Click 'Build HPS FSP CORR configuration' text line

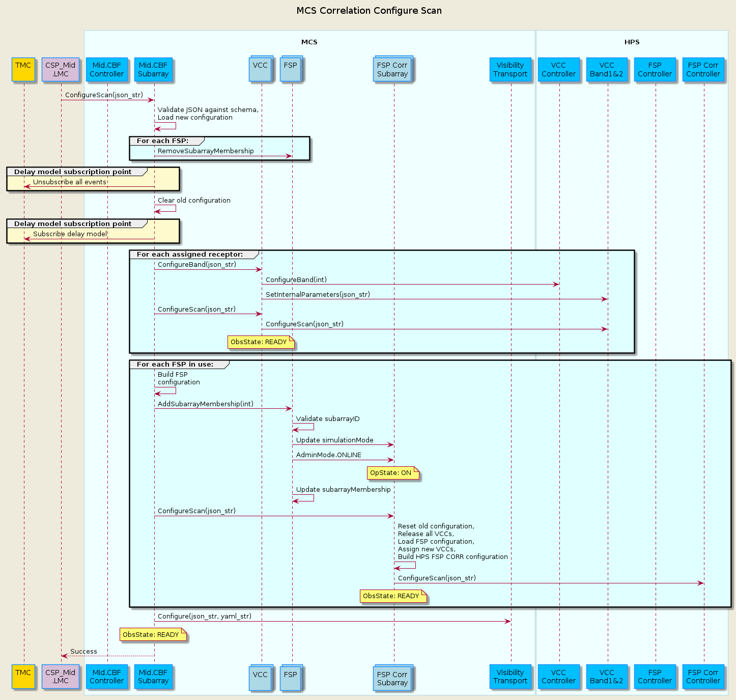click(453, 557)
